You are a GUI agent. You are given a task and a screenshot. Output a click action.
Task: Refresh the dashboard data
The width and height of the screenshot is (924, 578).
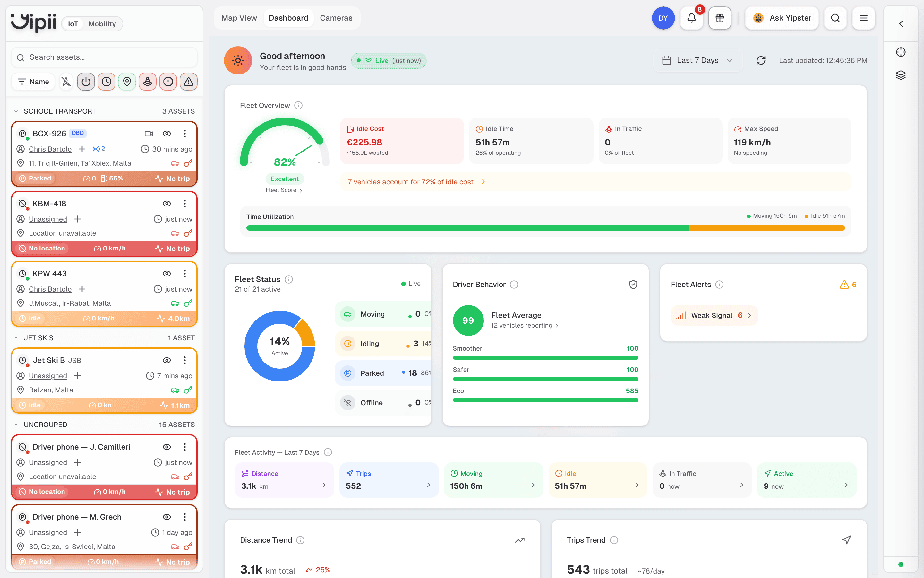761,60
